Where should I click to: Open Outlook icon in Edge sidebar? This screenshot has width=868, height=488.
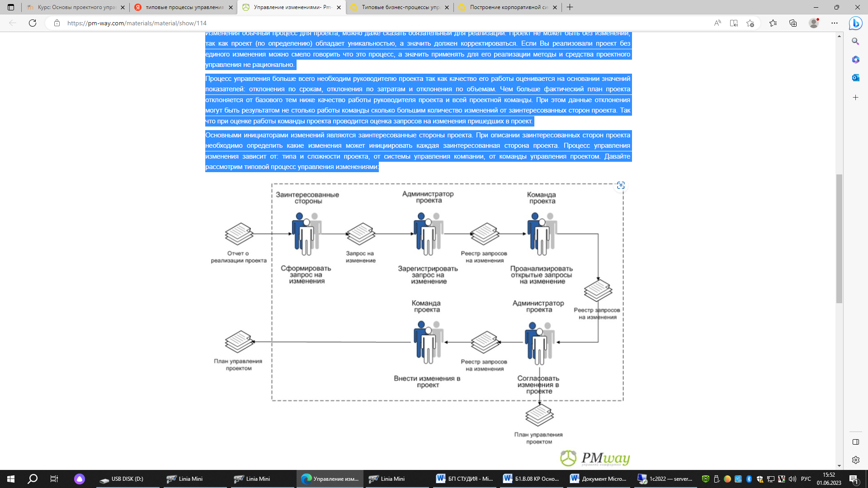pos(855,78)
